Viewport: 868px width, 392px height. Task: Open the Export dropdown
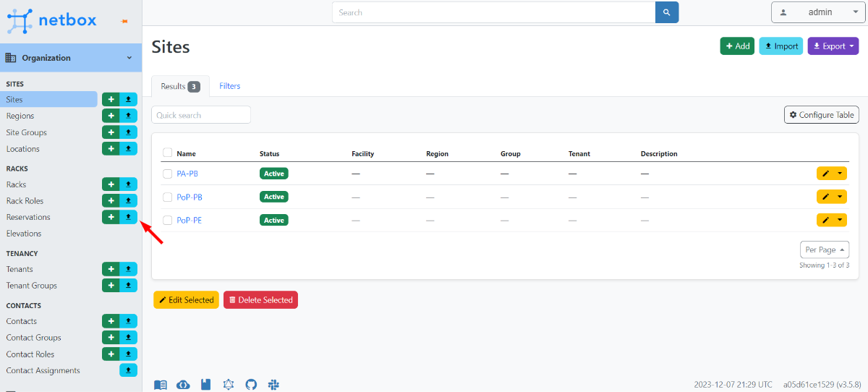833,46
